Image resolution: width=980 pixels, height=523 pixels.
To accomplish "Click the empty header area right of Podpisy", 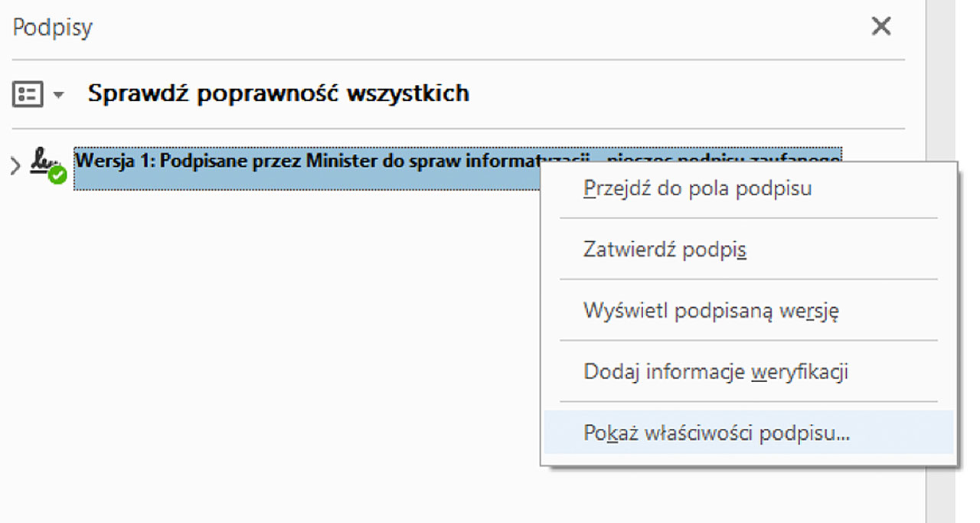I will click(x=459, y=28).
